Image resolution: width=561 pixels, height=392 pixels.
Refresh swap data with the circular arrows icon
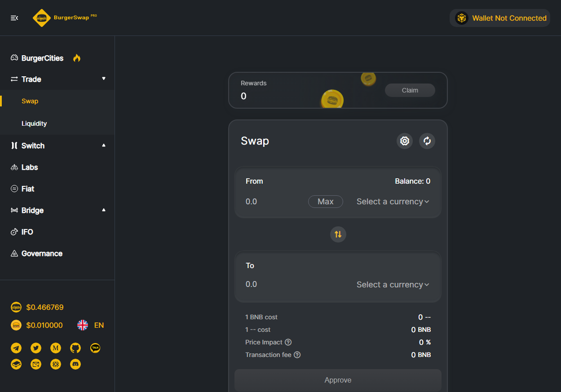[x=427, y=141]
